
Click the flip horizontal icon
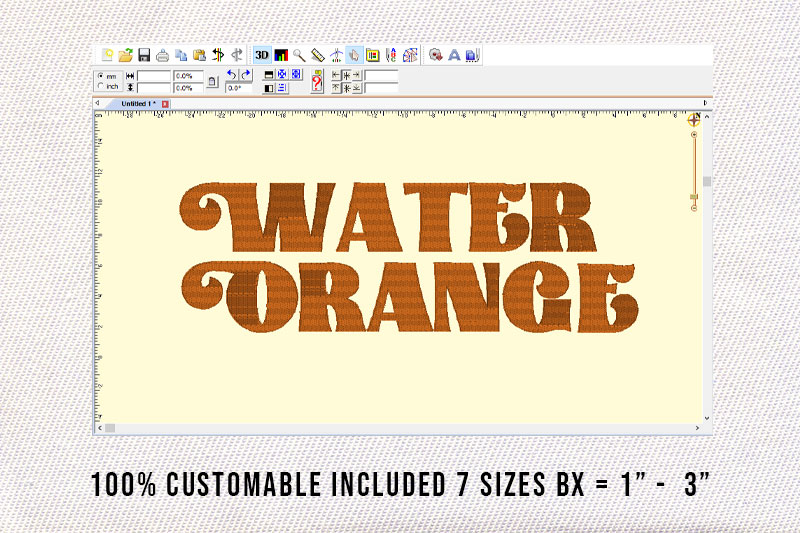(x=268, y=88)
